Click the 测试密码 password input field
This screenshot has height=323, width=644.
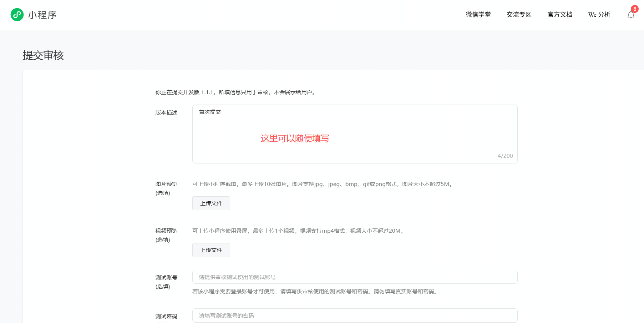pos(355,315)
